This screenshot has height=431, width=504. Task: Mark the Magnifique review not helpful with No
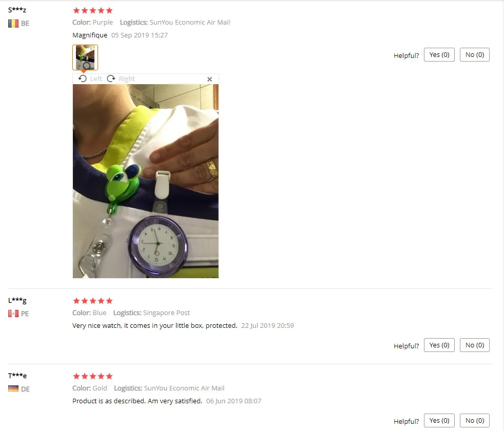pyautogui.click(x=474, y=54)
